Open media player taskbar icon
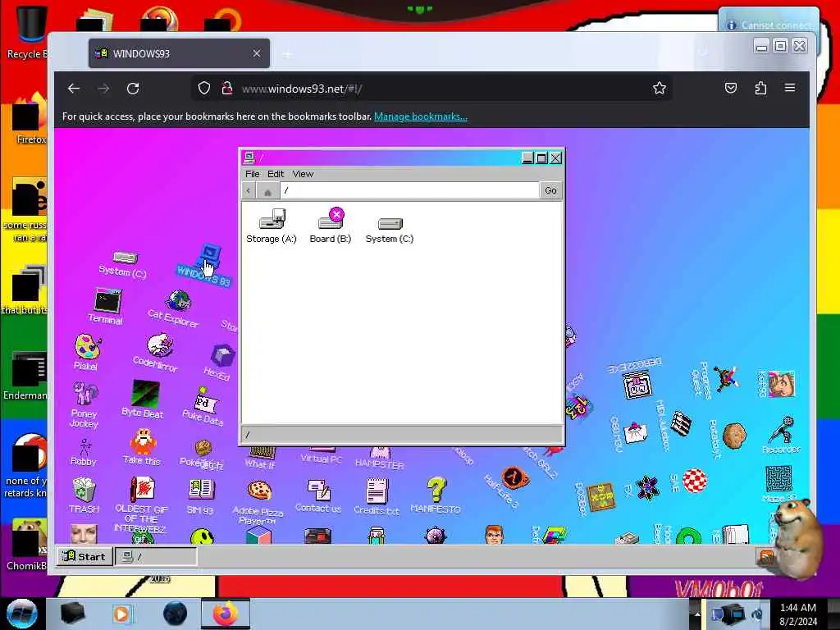 pyautogui.click(x=121, y=614)
